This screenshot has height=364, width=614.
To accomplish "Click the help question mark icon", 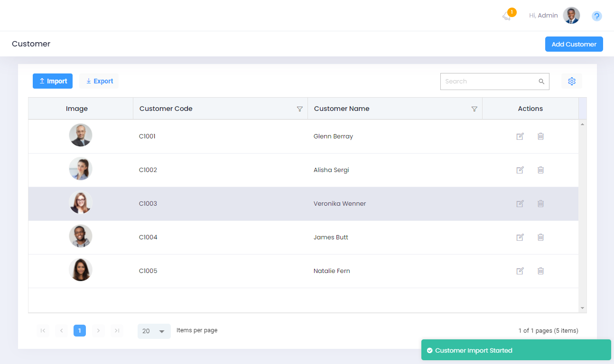I will pyautogui.click(x=597, y=16).
